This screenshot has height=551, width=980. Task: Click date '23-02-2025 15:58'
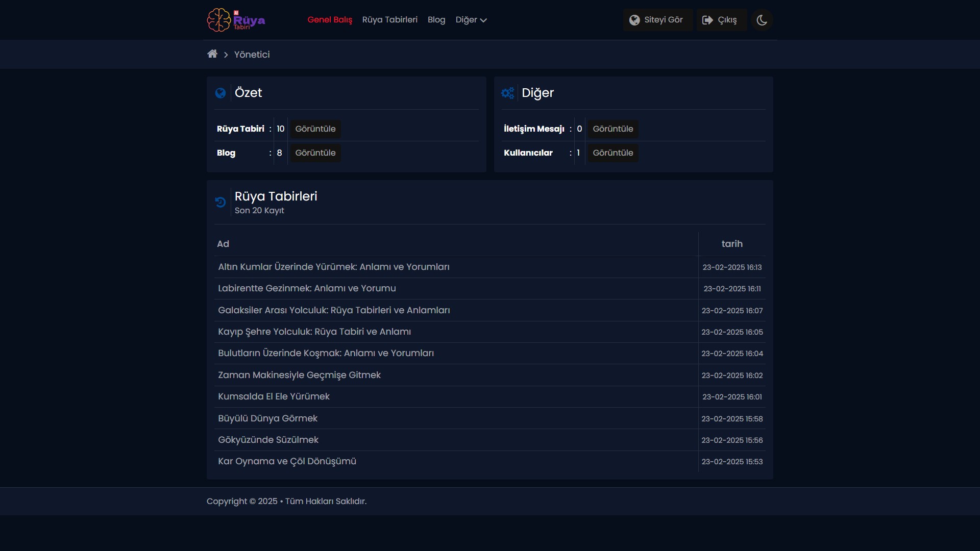click(732, 419)
